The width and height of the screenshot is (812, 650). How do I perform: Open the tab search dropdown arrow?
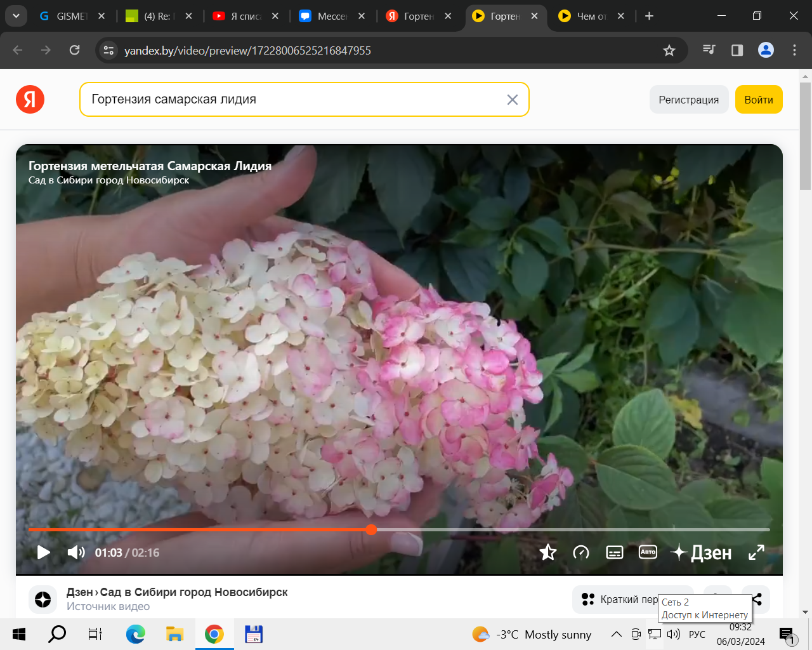[16, 16]
